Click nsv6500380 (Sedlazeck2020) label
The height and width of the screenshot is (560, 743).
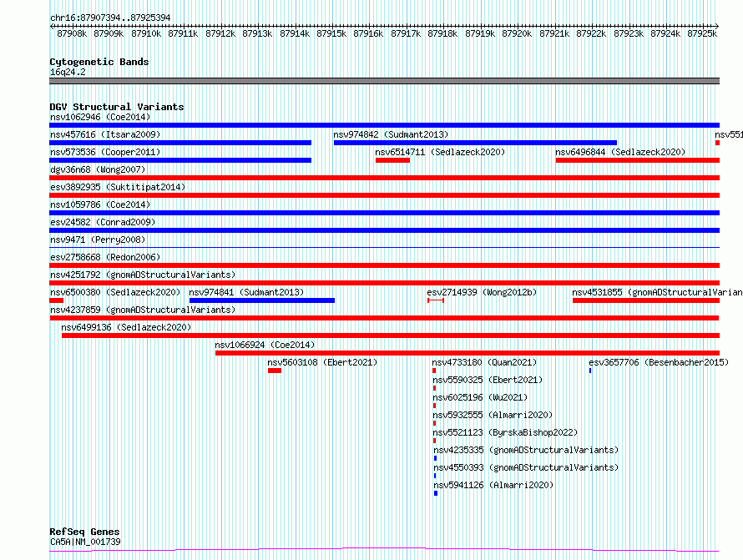[x=115, y=292]
